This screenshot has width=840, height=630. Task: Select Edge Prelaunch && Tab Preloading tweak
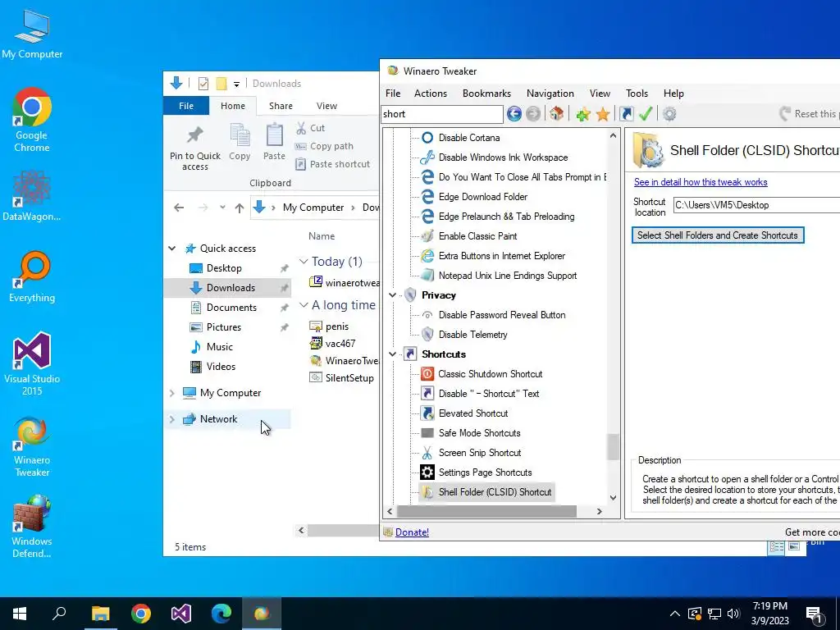pos(506,217)
